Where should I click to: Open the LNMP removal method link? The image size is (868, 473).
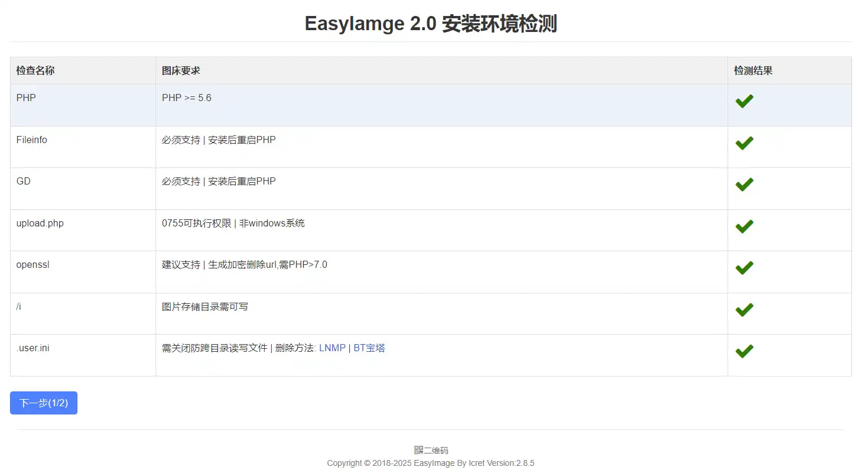click(x=332, y=348)
